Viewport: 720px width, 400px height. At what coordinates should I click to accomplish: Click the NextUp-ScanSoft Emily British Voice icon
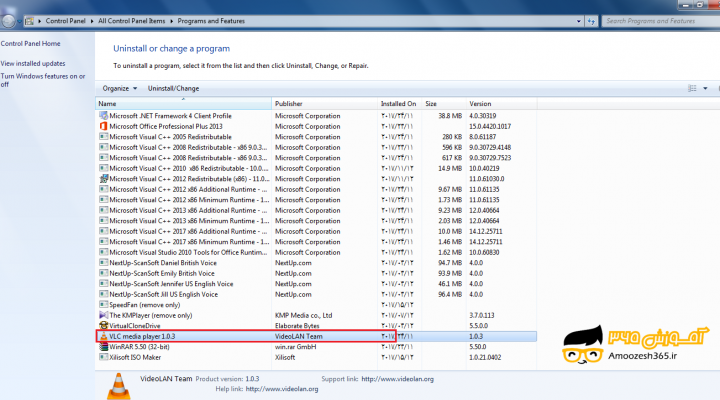103,273
